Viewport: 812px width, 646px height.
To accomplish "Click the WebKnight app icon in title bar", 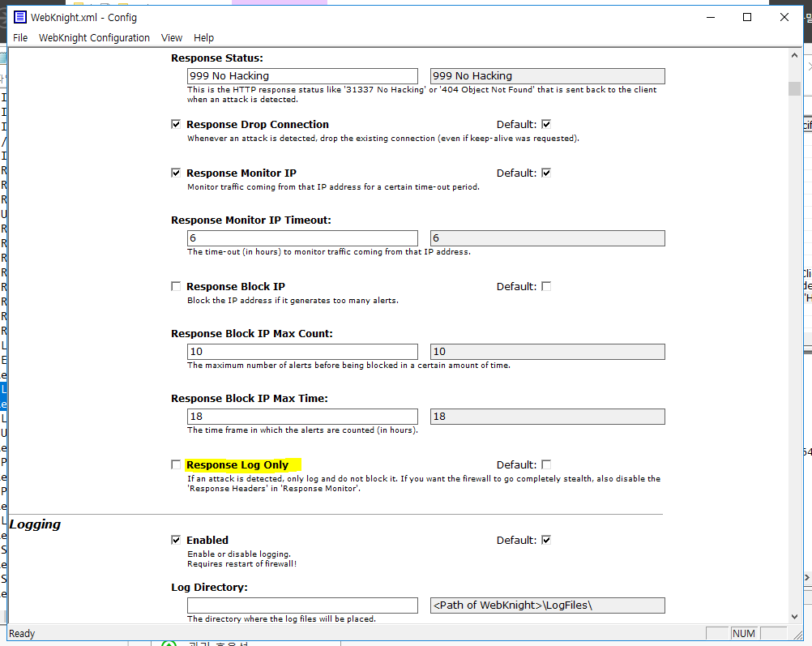I will tap(19, 17).
